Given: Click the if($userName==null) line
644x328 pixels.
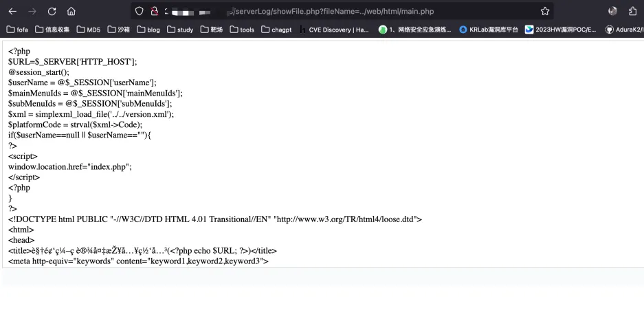Looking at the screenshot, I should click(x=80, y=135).
